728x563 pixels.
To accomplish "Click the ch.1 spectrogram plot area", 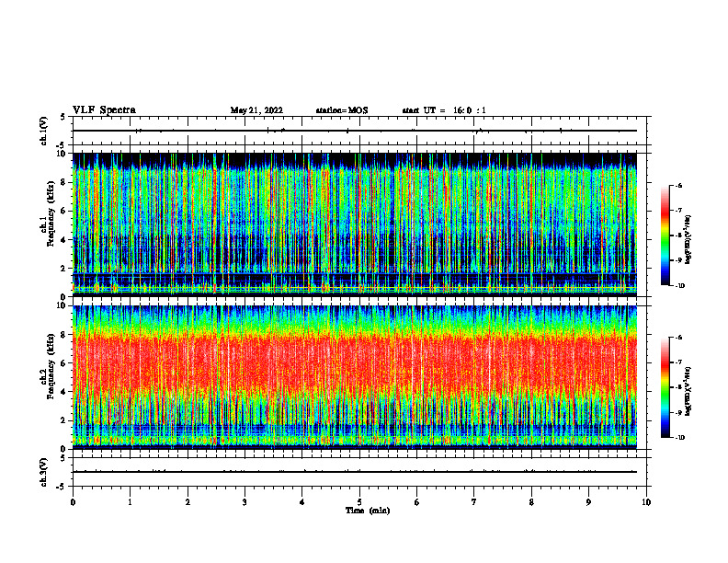I will (x=355, y=224).
